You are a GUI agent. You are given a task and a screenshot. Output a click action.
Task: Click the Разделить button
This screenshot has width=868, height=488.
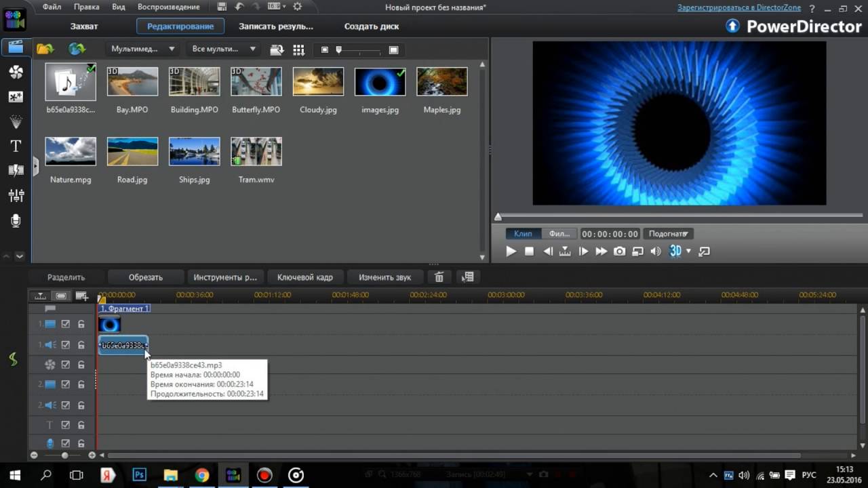66,277
